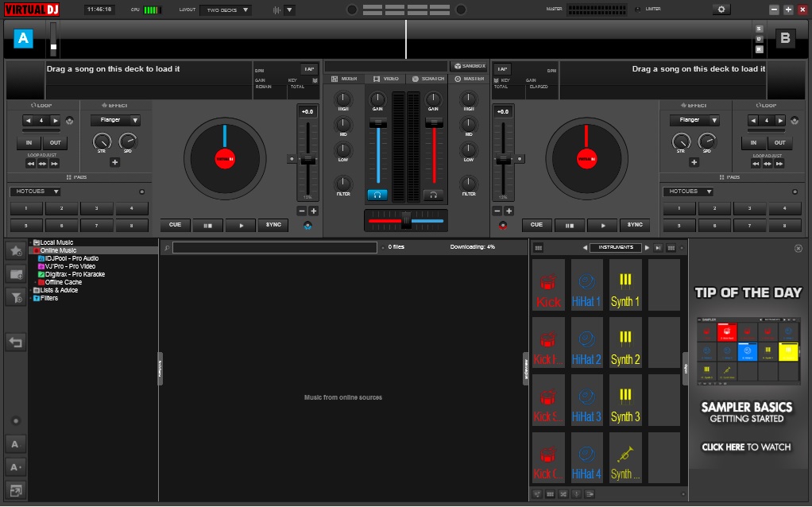Click the left deck turntable jog wheel
The height and width of the screenshot is (507, 812).
click(x=225, y=158)
